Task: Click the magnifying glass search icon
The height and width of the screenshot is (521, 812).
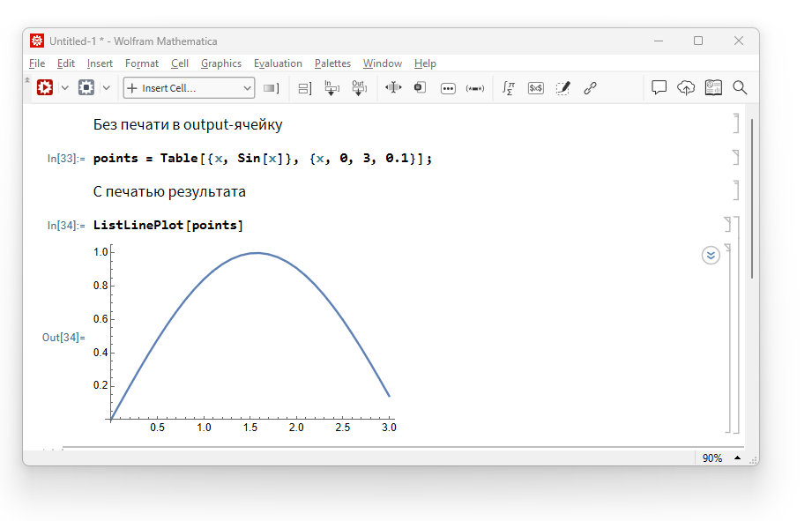Action: pos(740,87)
